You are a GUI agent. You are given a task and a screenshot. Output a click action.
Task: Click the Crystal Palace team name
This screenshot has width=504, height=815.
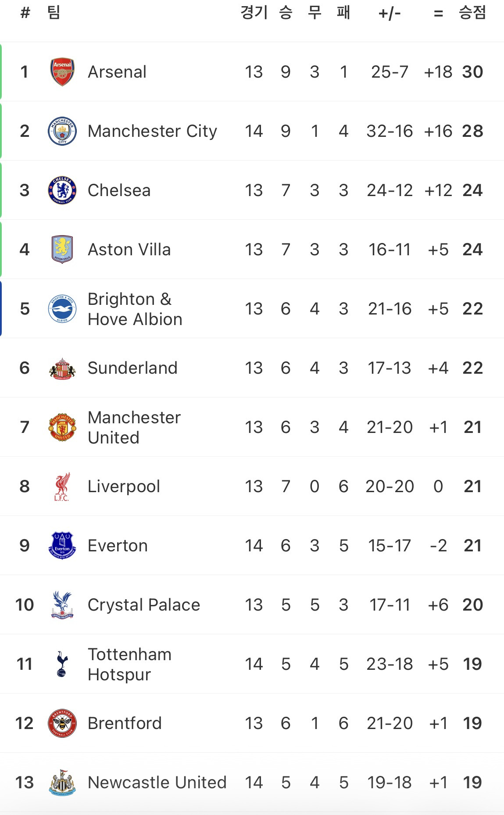(144, 605)
